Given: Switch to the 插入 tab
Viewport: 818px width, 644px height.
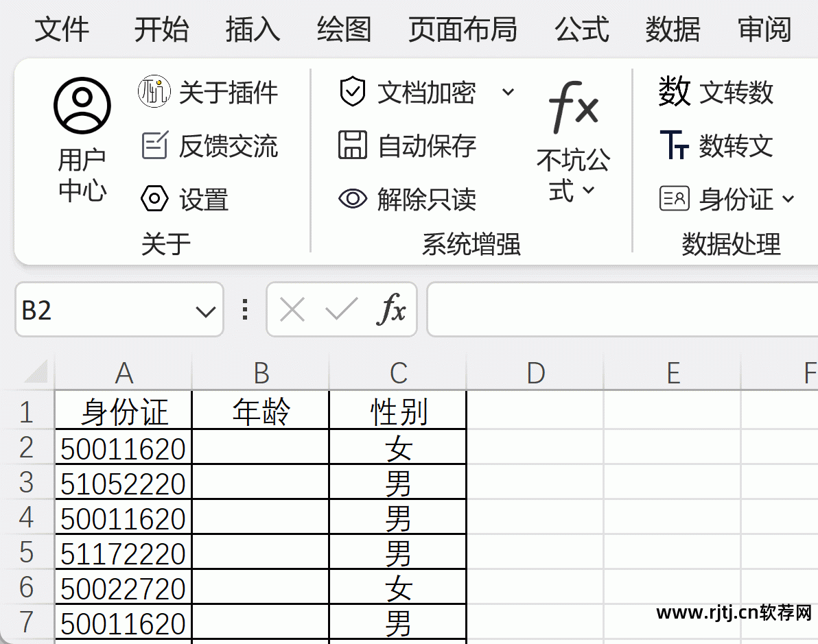Looking at the screenshot, I should (253, 29).
